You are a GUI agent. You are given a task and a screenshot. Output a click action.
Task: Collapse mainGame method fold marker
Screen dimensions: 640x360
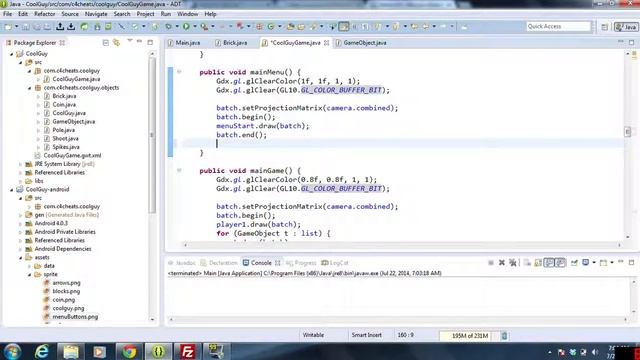click(x=179, y=170)
